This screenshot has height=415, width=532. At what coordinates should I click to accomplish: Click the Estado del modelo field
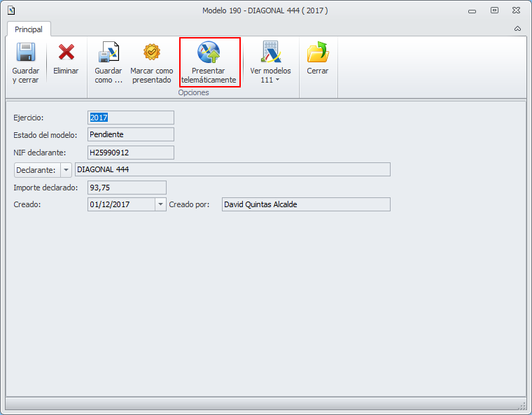coord(131,134)
